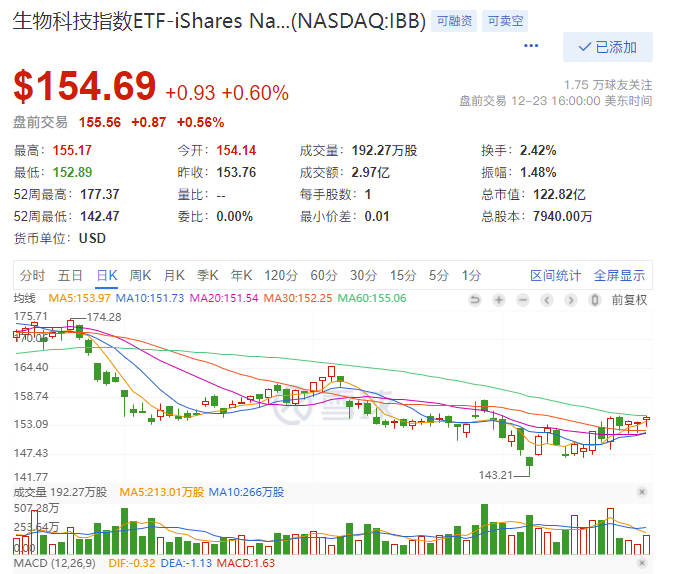Viewport: 673px width, 574px height.
Task: Click the 最高 value 155.17
Action: [x=72, y=150]
